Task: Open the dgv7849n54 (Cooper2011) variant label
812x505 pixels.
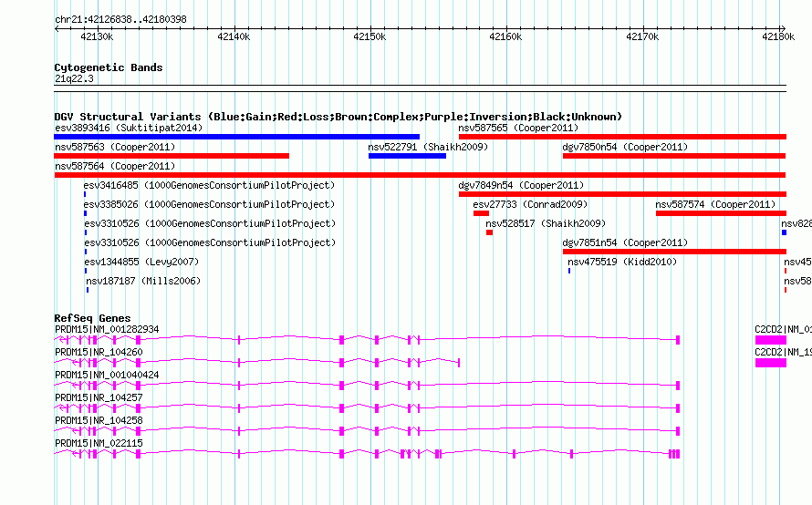Action: point(521,185)
